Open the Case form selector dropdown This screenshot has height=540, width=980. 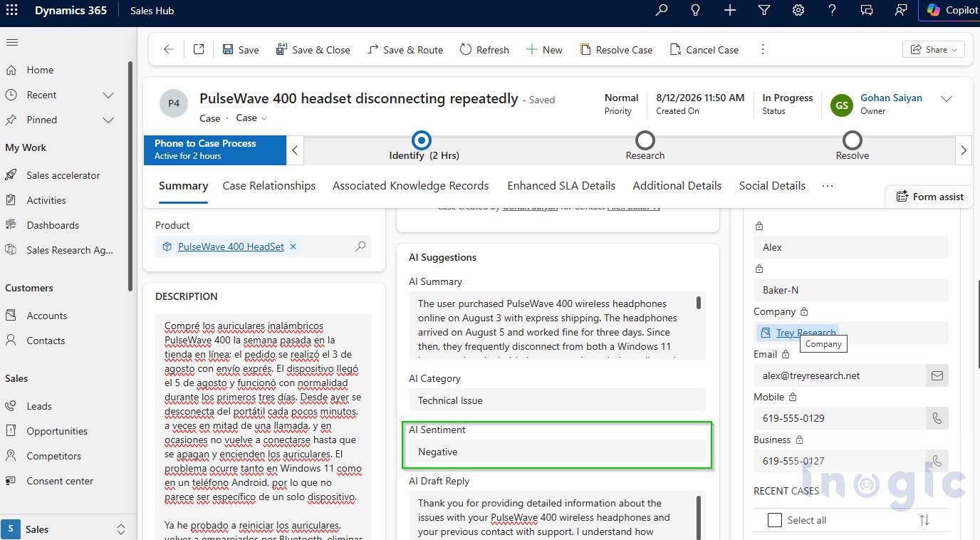tap(251, 118)
